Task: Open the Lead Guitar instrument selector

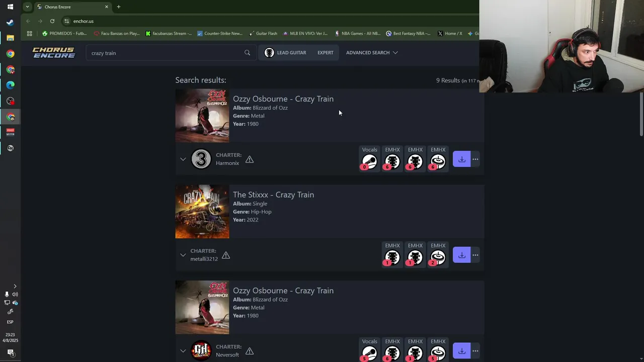Action: coord(285,53)
